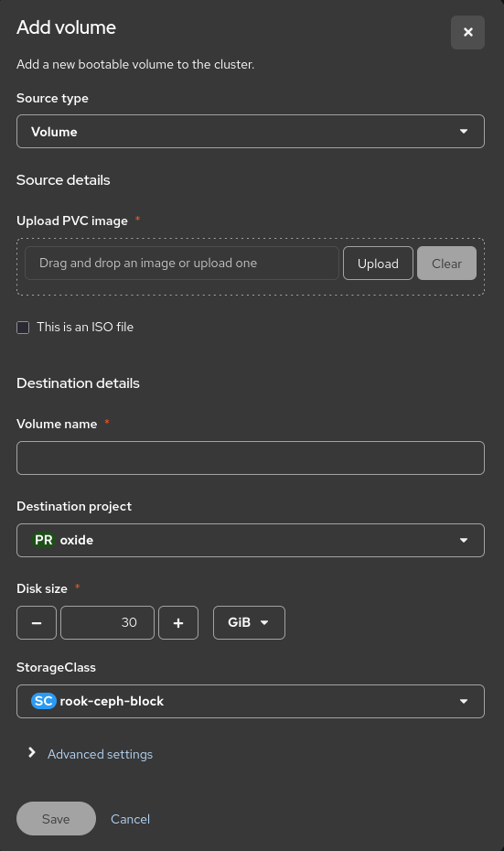Viewport: 504px width, 851px height.
Task: Click the Source type caret arrow
Action: click(x=464, y=132)
